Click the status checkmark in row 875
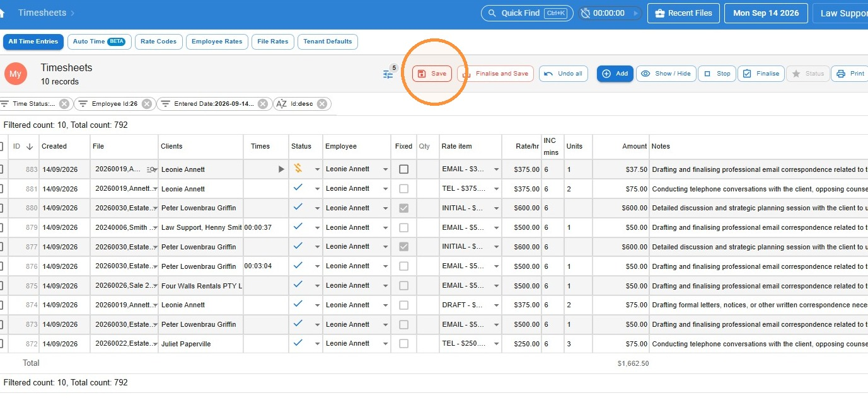868x420 pixels. pyautogui.click(x=298, y=285)
